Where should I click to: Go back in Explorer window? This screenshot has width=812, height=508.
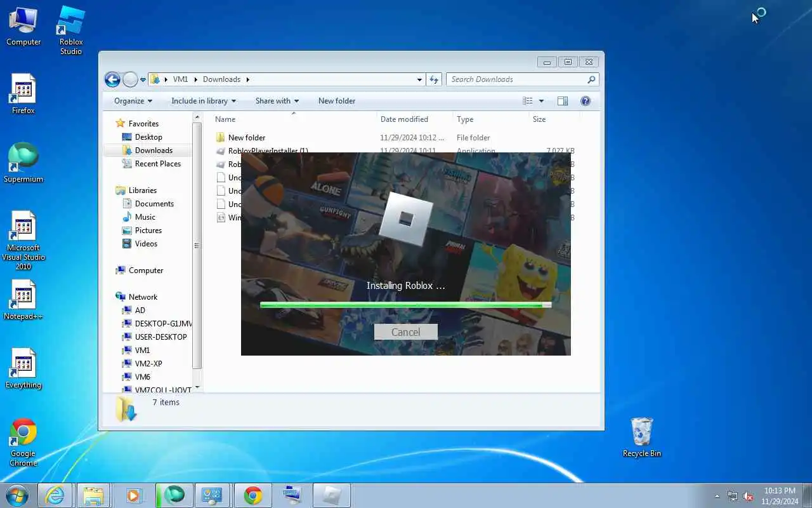[x=112, y=79]
